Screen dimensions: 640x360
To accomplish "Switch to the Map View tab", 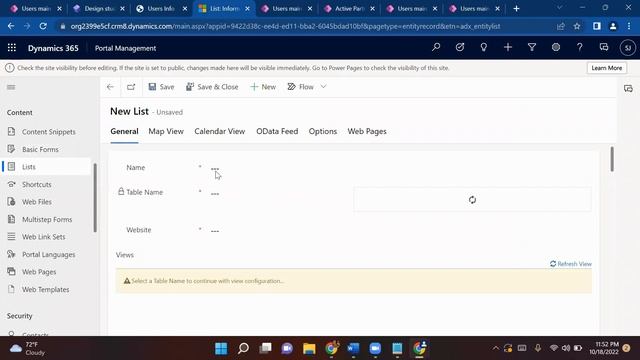I will coord(166,131).
